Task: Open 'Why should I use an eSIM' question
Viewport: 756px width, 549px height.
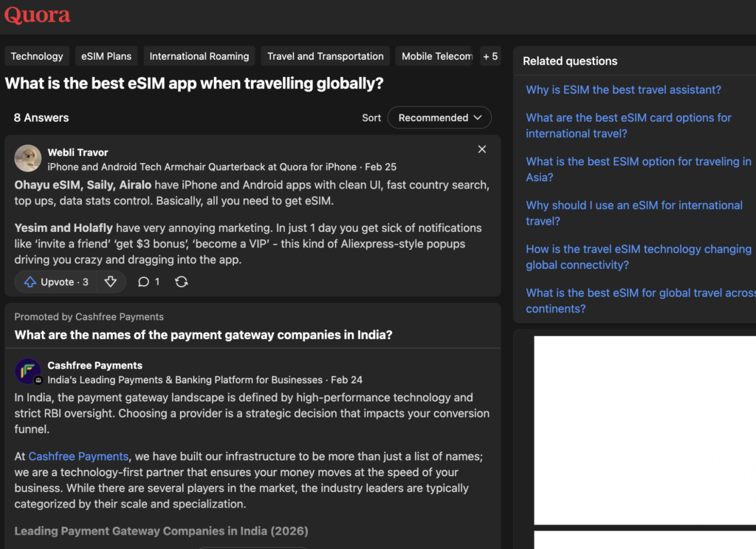Action: tap(634, 214)
